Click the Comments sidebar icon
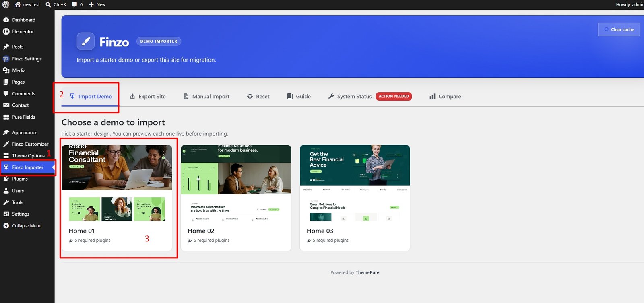644x303 pixels. [x=6, y=94]
